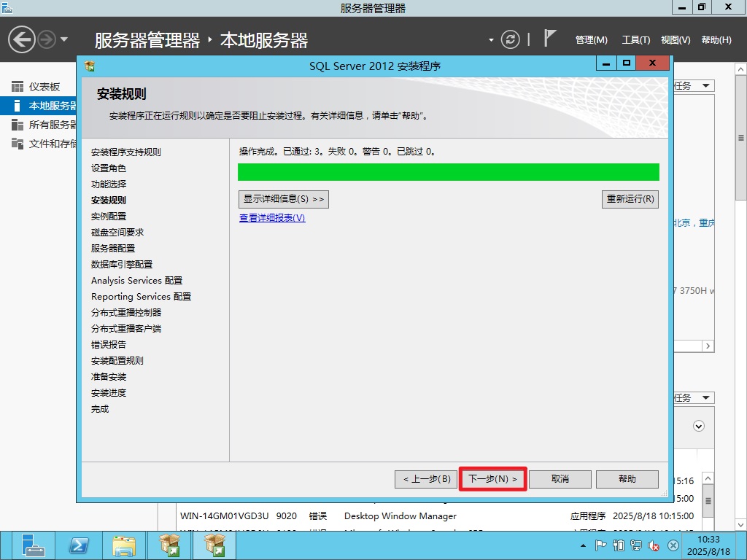Click 重新运行(R) to re-run rules
The image size is (747, 560).
(630, 199)
